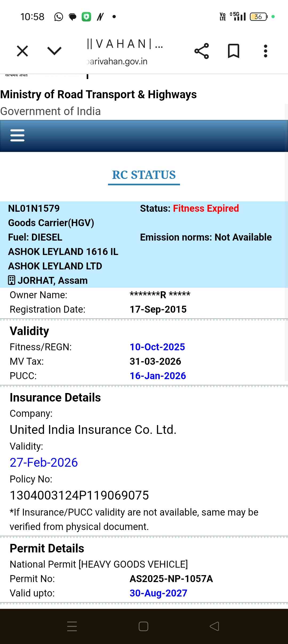Screen dimensions: 288x644
Task: Close the browser custom tab
Action: (22, 51)
